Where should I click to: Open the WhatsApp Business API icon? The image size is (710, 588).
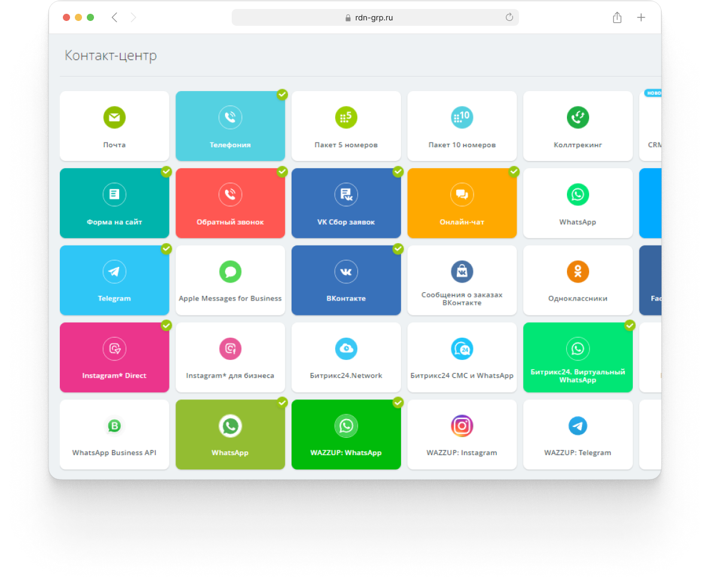pos(114,426)
